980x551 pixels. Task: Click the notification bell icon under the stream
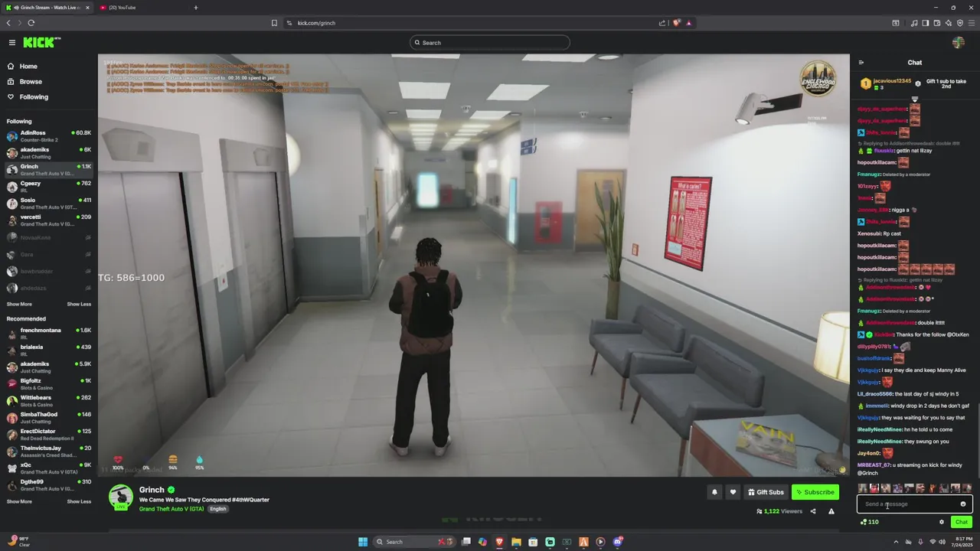tap(714, 492)
